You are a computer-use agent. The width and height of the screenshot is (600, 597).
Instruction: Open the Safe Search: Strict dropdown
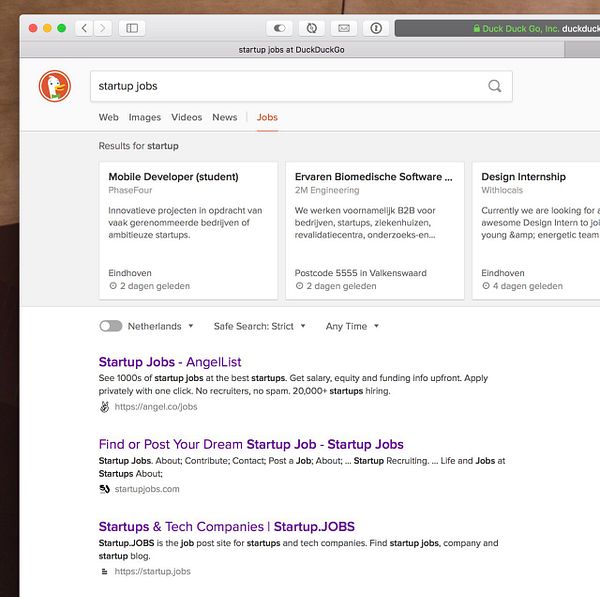[x=259, y=326]
